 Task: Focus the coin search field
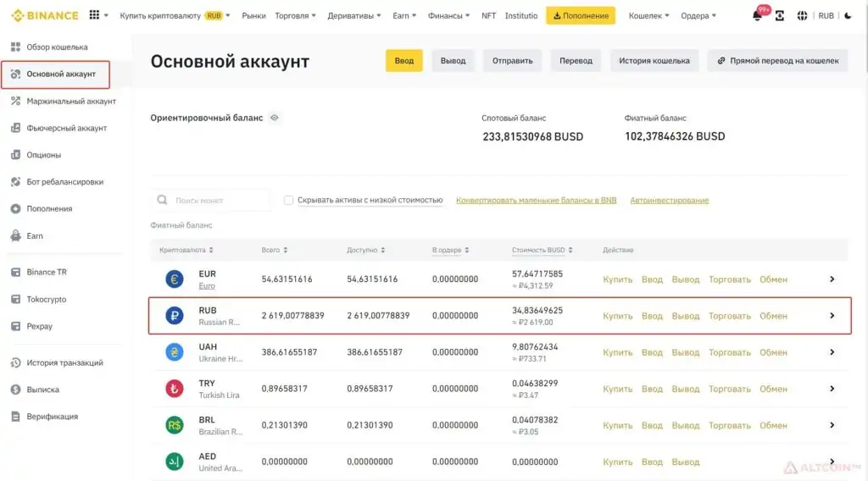coord(211,200)
